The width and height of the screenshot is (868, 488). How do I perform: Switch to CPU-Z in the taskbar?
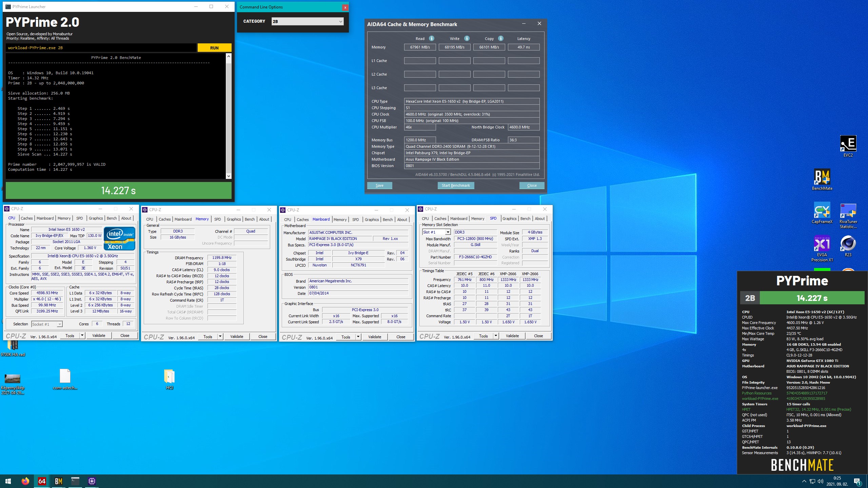(92, 481)
